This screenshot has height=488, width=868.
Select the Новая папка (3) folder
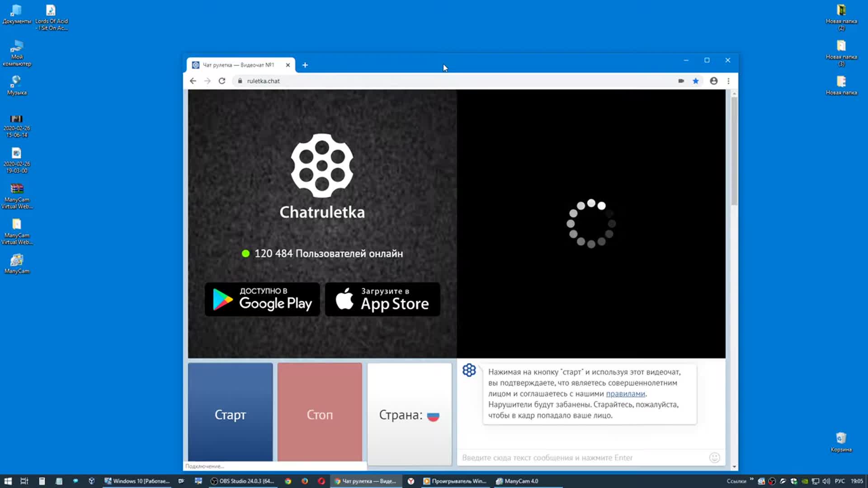coord(841,53)
